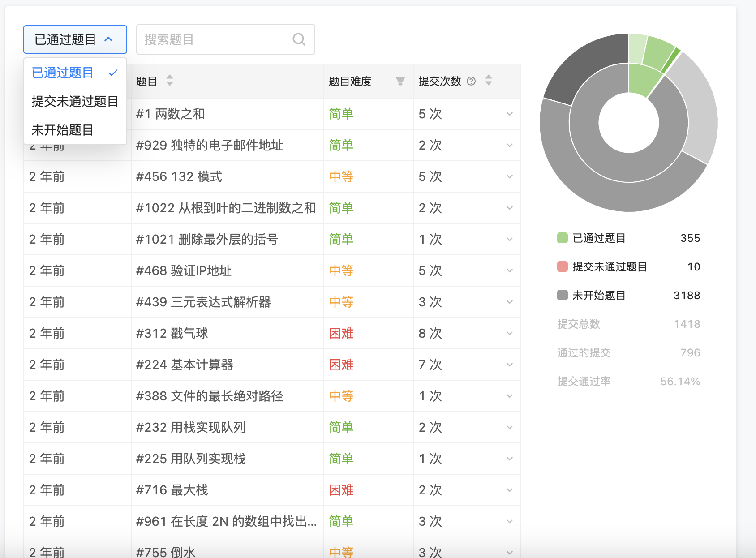Open problem #1 两数之和

click(x=170, y=114)
